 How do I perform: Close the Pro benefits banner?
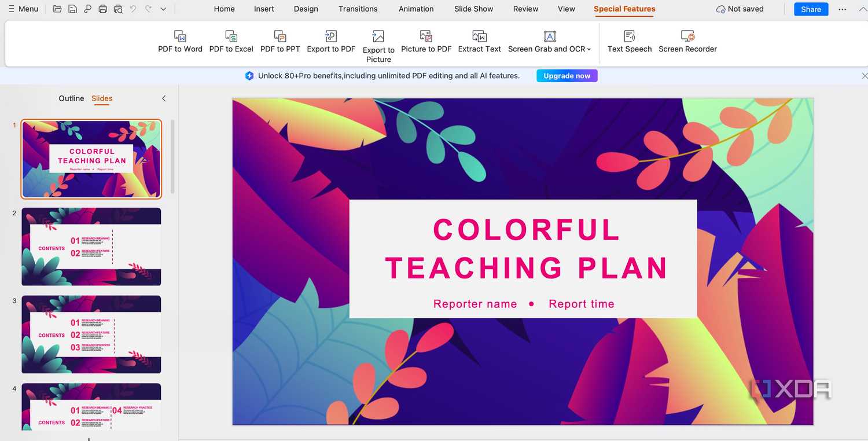pos(865,76)
